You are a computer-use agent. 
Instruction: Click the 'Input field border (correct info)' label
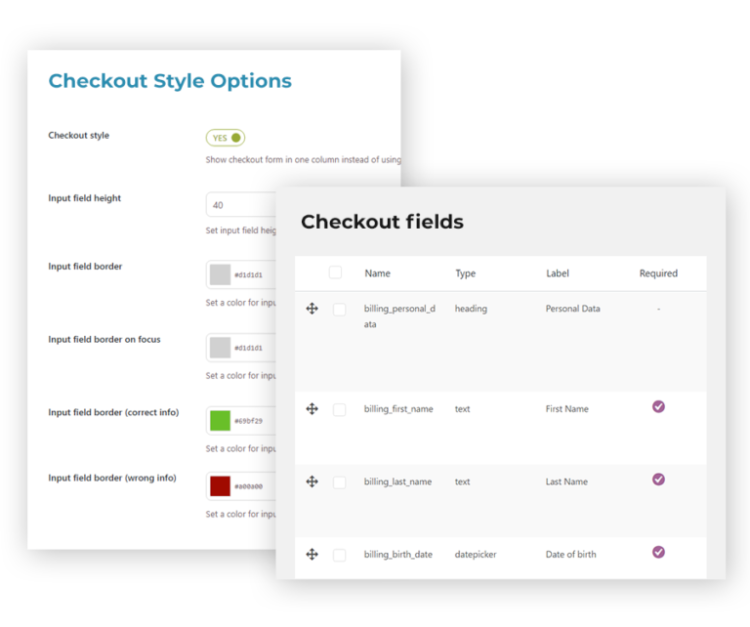tap(114, 412)
